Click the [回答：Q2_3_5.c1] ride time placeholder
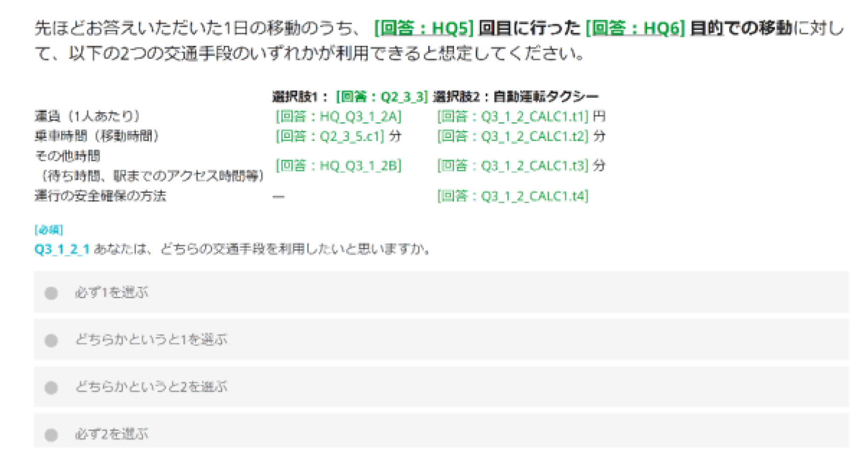Viewport: 868px width, 467px height. 330,137
